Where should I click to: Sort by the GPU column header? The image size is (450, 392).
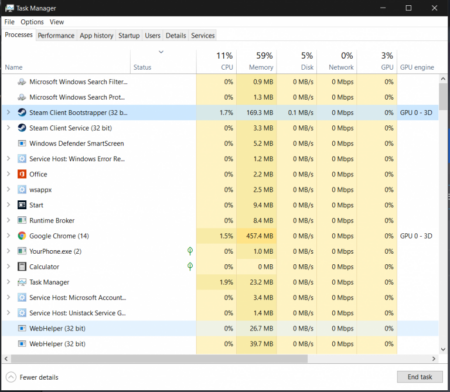[377, 61]
